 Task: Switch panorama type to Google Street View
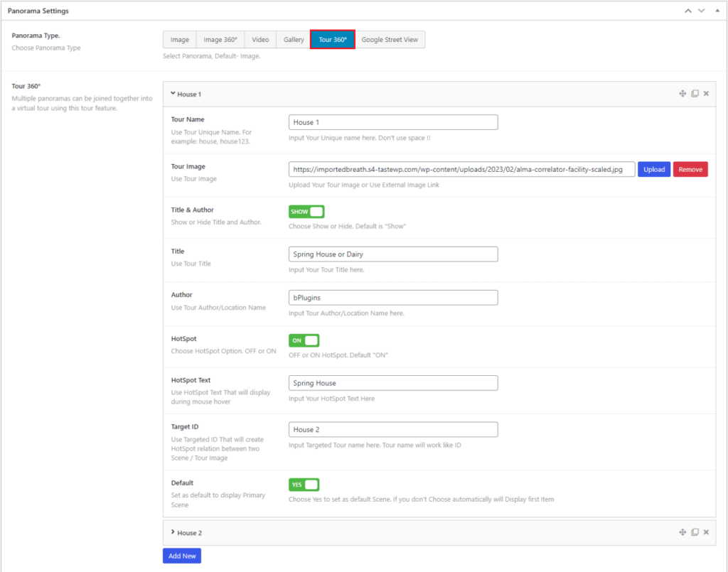pyautogui.click(x=390, y=39)
